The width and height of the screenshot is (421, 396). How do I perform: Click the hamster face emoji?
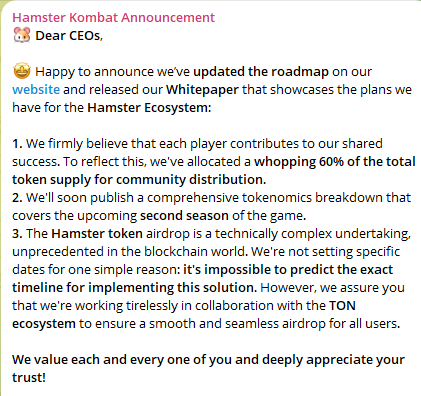tap(22, 35)
